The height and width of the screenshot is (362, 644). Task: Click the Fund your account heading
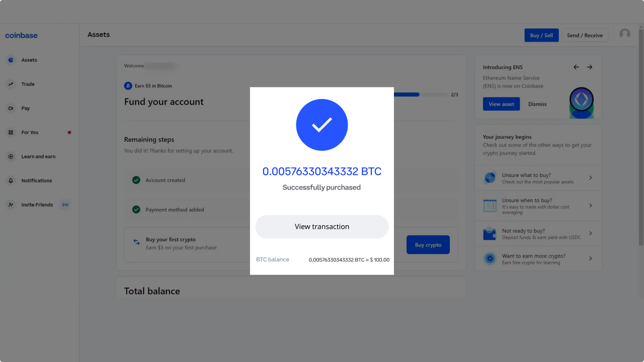click(x=164, y=102)
